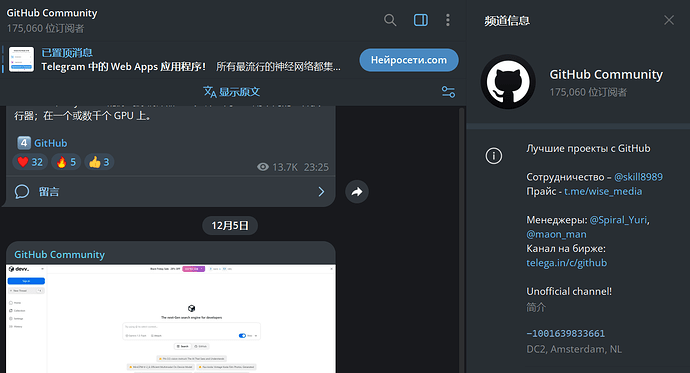690x373 pixels.
Task: Click the DC2, Amsterdam, NL text
Action: pos(574,349)
